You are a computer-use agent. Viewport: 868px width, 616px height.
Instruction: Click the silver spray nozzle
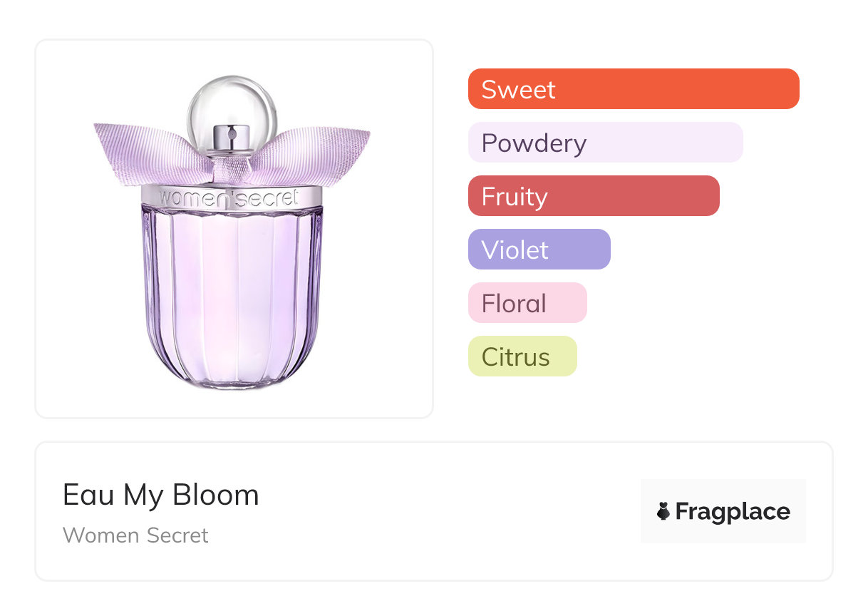pyautogui.click(x=232, y=138)
